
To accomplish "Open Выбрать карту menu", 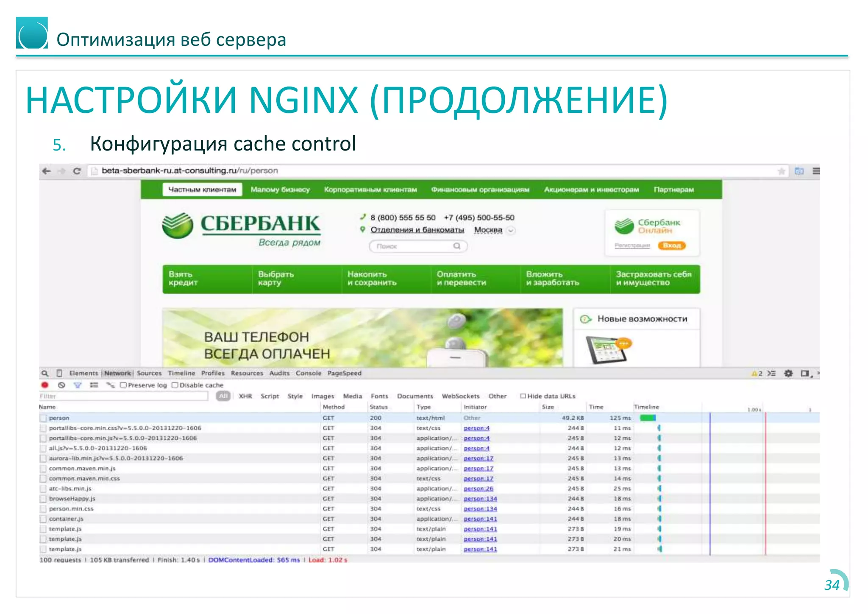I will (297, 279).
